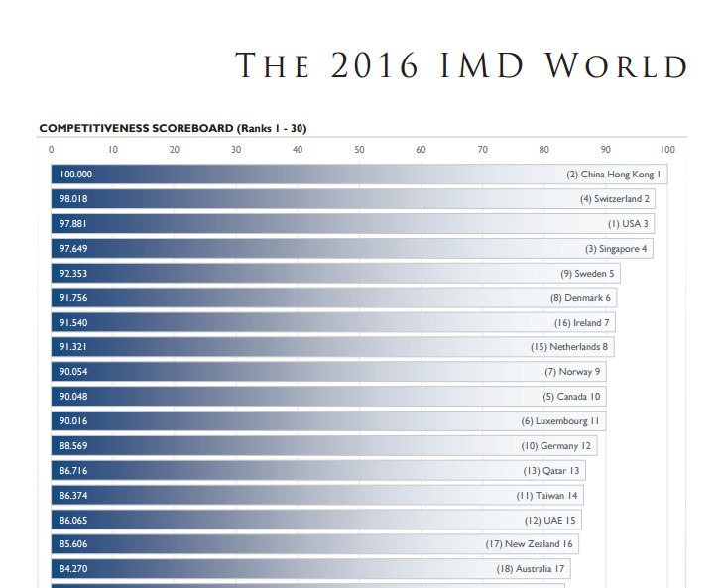Image resolution: width=722 pixels, height=588 pixels.
Task: Click the Sweden rank 5 label
Action: [587, 274]
